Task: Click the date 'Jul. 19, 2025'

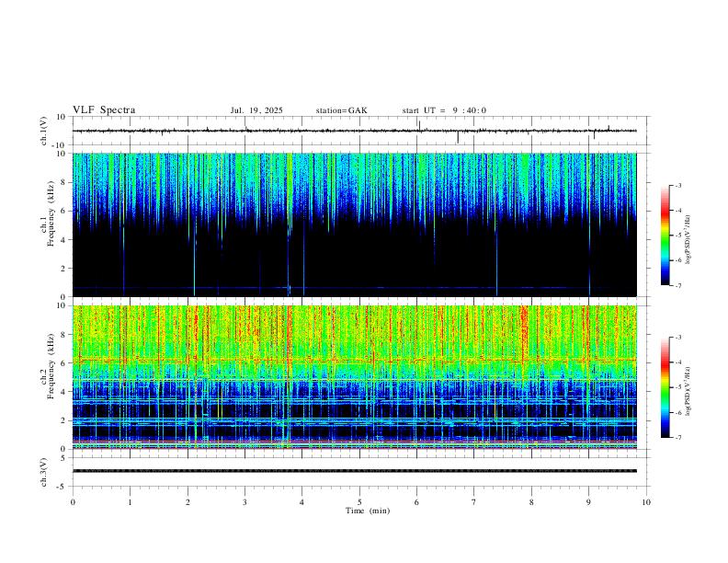Action: (x=256, y=110)
